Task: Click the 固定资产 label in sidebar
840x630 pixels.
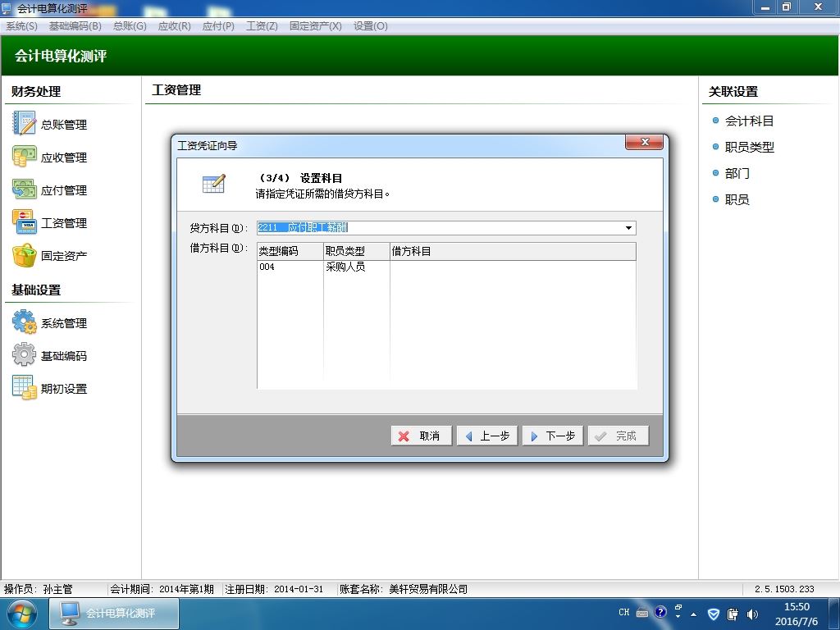Action: click(64, 256)
